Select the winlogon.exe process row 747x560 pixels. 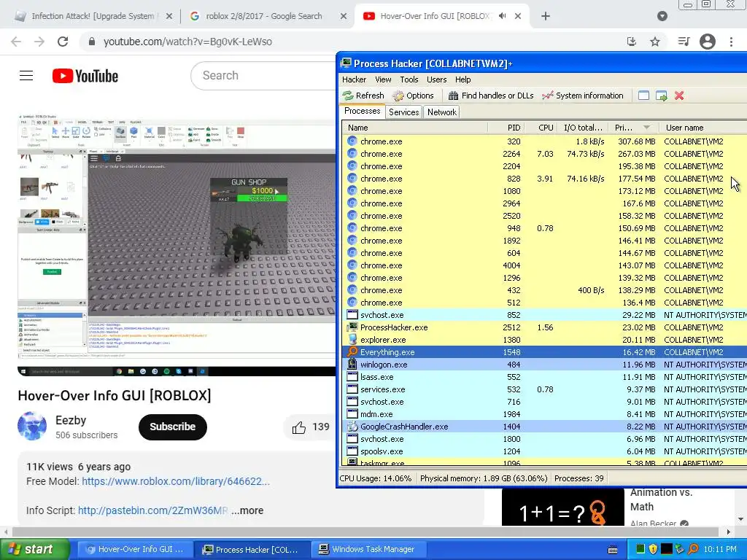coord(544,365)
